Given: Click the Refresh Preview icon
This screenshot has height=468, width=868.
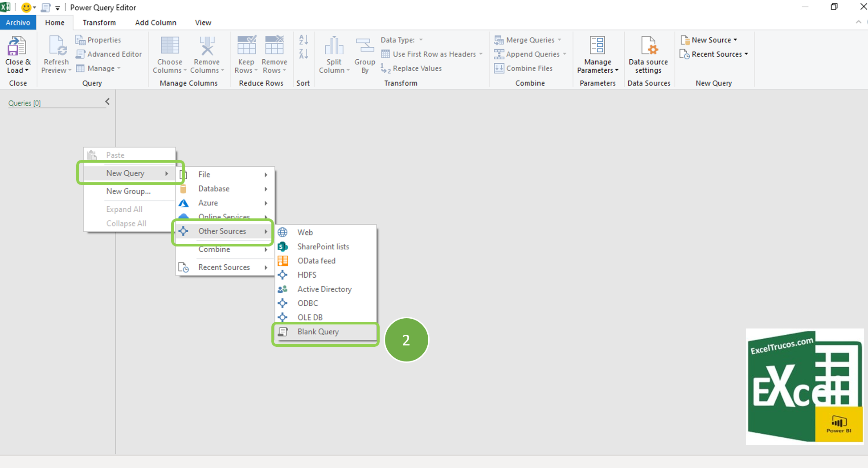Looking at the screenshot, I should [56, 46].
